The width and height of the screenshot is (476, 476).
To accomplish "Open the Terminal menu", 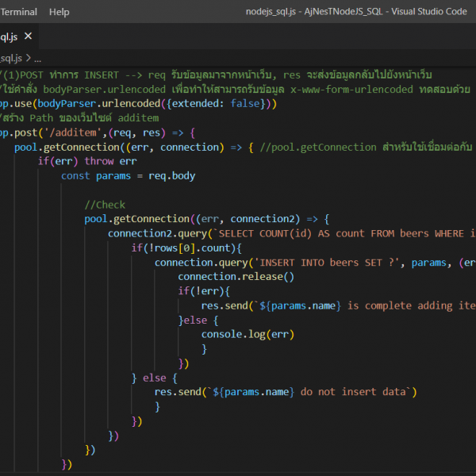I will tap(18, 12).
